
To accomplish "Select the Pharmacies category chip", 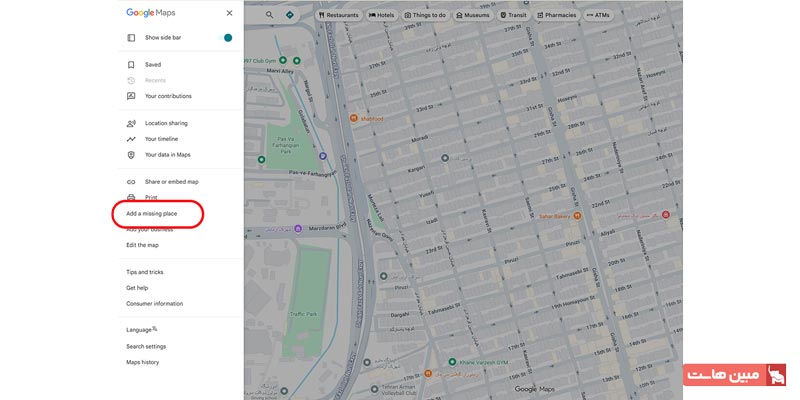I will point(557,15).
